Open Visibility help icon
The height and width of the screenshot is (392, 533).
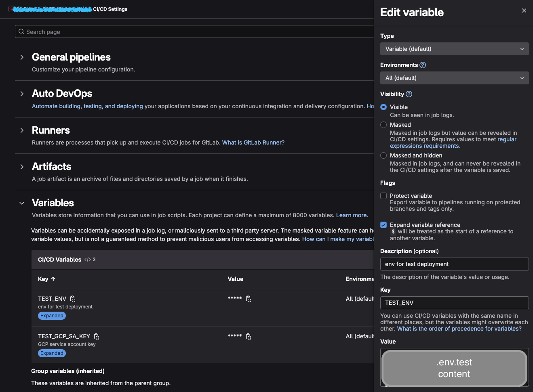409,94
